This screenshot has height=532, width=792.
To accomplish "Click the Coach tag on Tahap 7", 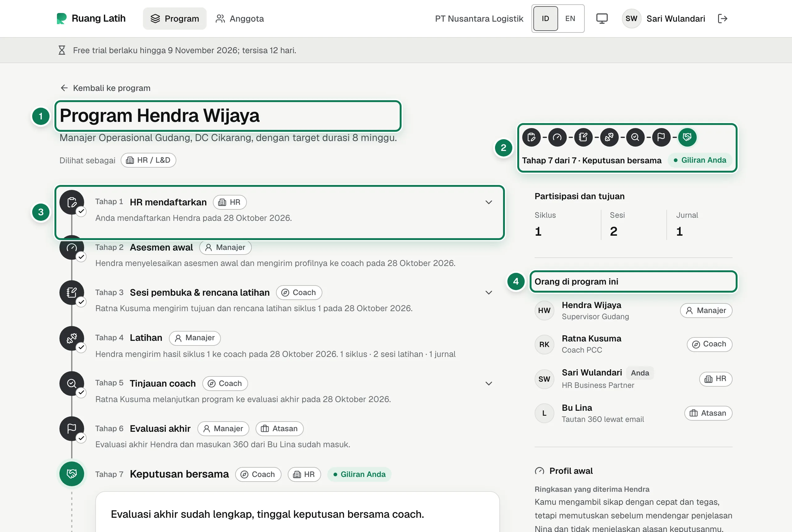I will 258,474.
